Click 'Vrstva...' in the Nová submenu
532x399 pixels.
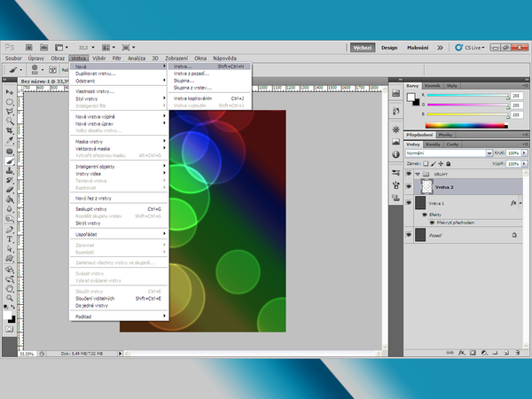183,66
